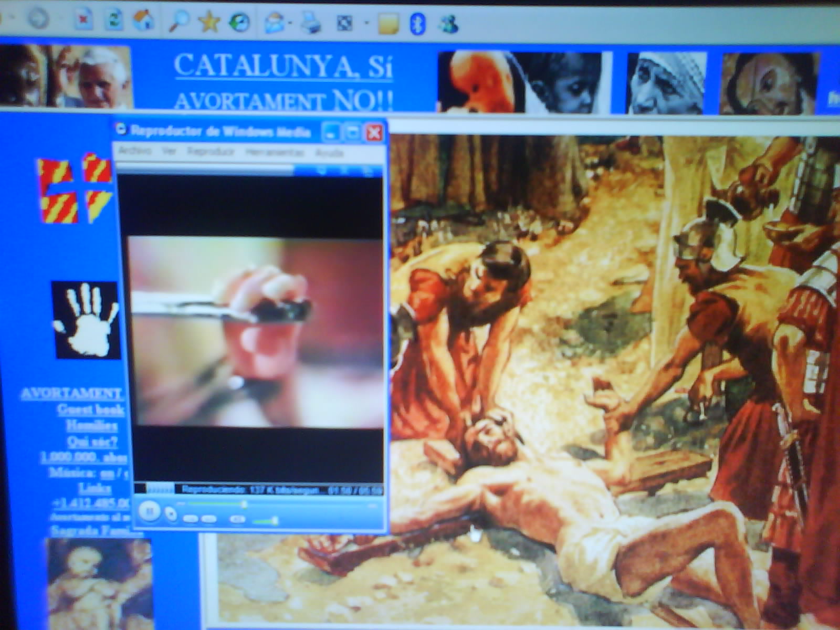This screenshot has height=630, width=840.
Task: Open the CATALUNYA, Sí AVORTAMENT NO!! header link
Action: (x=283, y=82)
